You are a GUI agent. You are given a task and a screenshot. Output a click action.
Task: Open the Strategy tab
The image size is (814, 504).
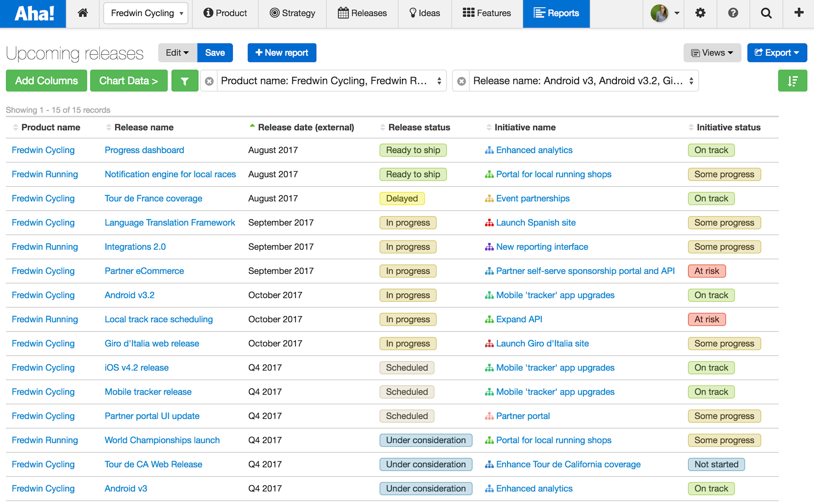292,13
